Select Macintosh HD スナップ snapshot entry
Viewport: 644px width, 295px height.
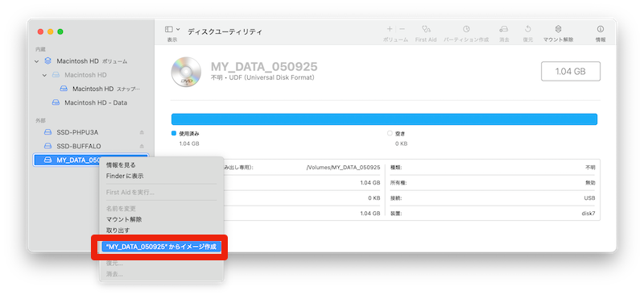coord(106,89)
